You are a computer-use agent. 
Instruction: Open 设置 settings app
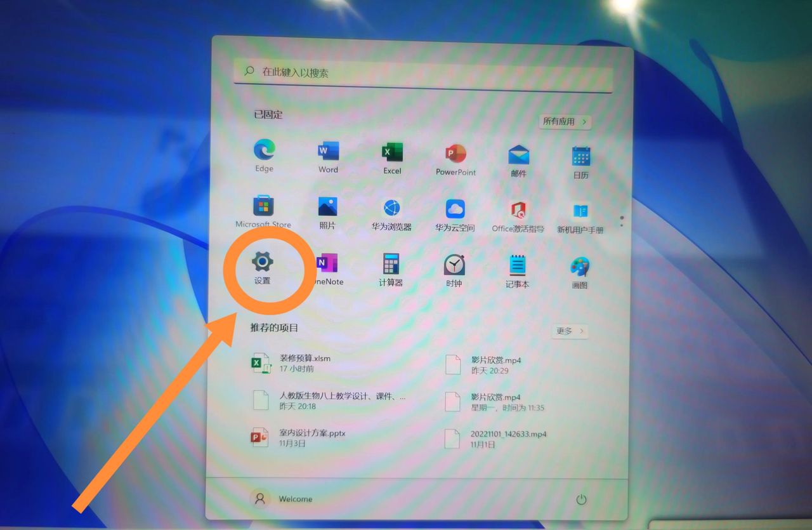pos(262,267)
